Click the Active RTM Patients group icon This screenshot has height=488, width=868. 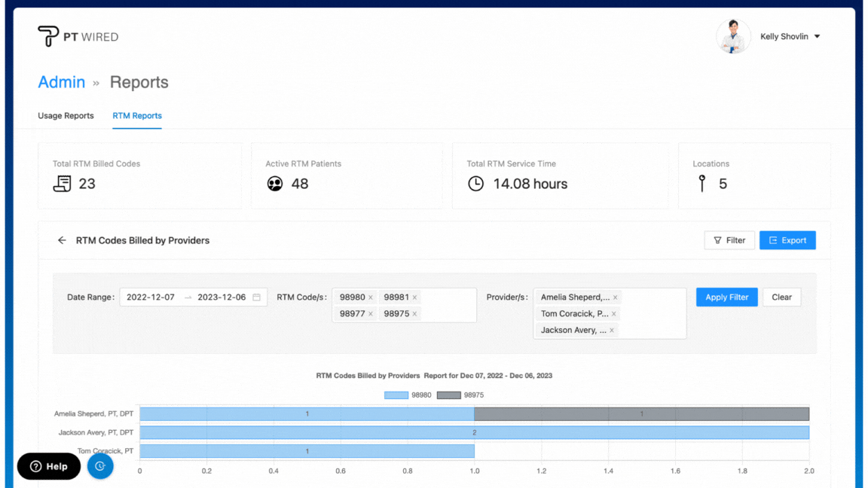click(x=275, y=184)
